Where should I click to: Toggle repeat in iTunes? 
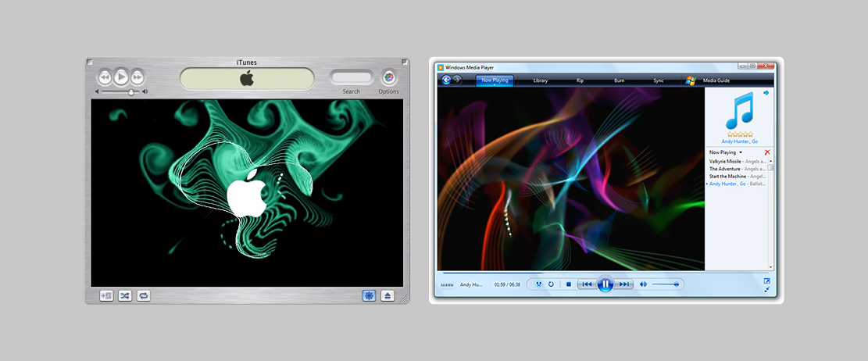pos(144,295)
